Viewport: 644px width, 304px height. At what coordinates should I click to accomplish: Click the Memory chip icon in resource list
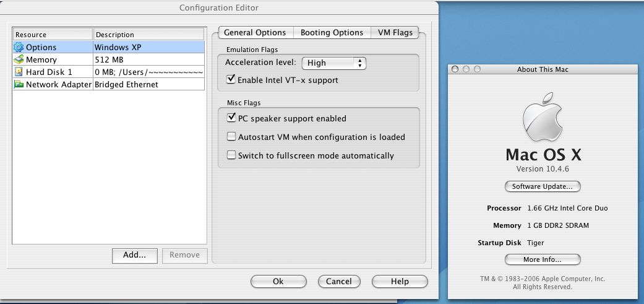pos(19,59)
